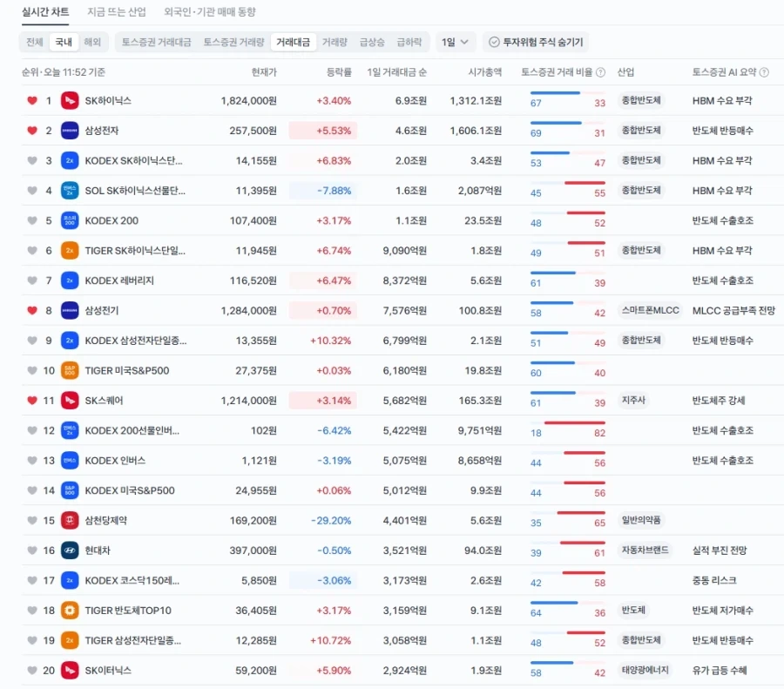784x689 pixels.
Task: Click the KODEX 코스닥150레 logo icon
Action: (70, 580)
